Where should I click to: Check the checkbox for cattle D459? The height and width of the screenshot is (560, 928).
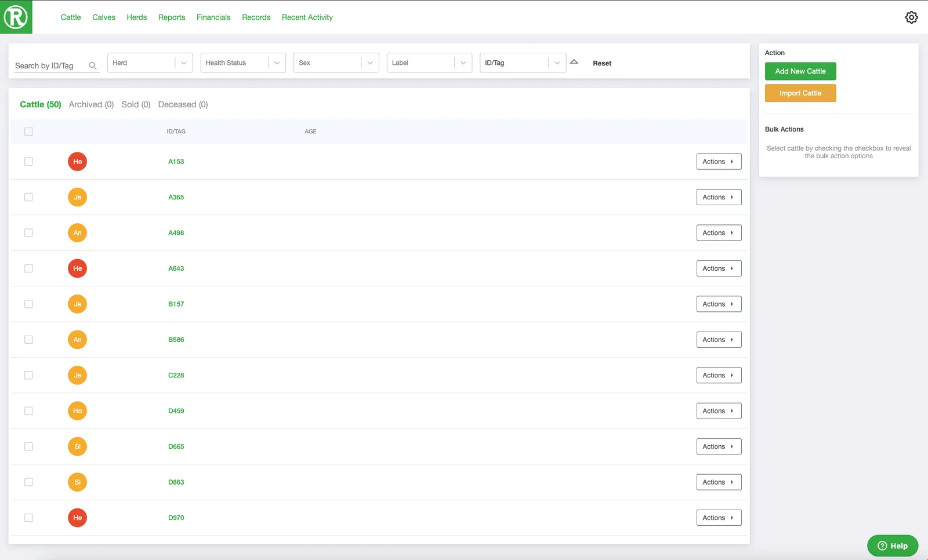click(x=28, y=411)
